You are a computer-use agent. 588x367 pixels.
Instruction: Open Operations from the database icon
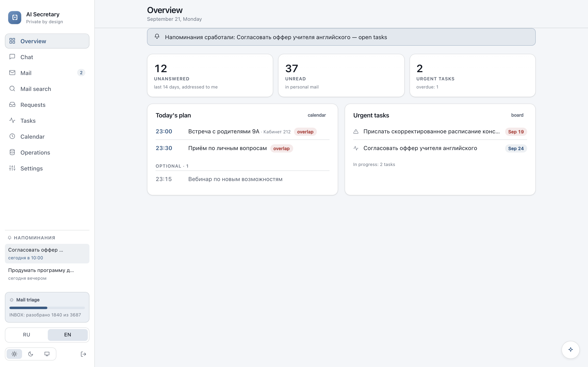coord(12,152)
